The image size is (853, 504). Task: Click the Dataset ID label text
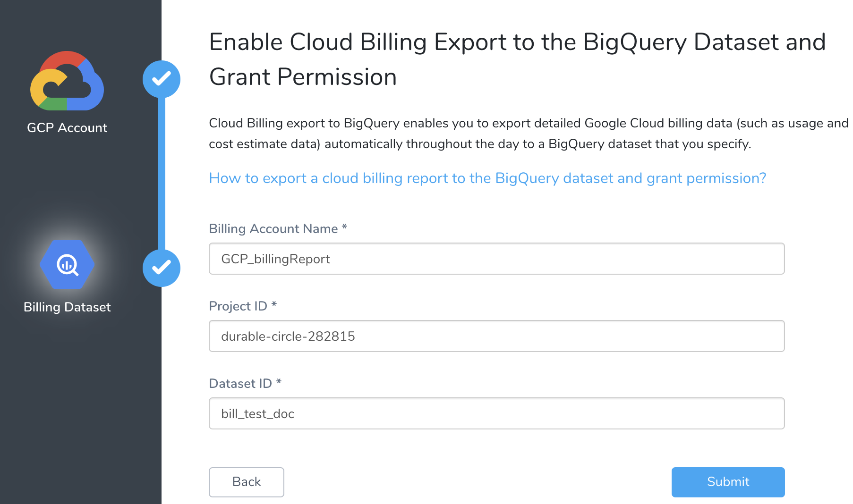(x=240, y=384)
